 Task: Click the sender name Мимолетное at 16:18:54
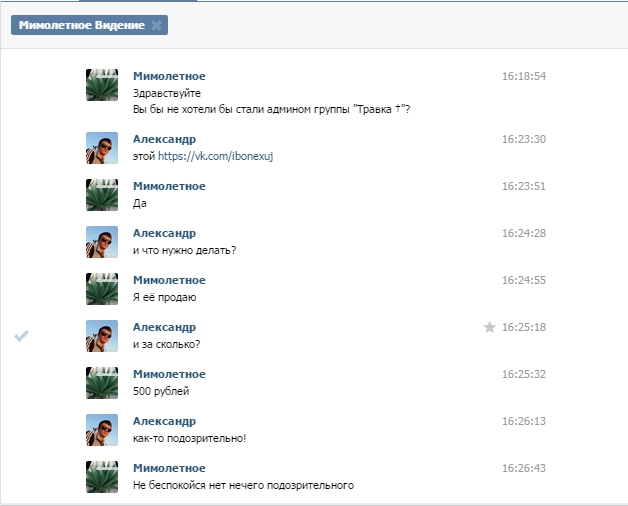pyautogui.click(x=169, y=76)
